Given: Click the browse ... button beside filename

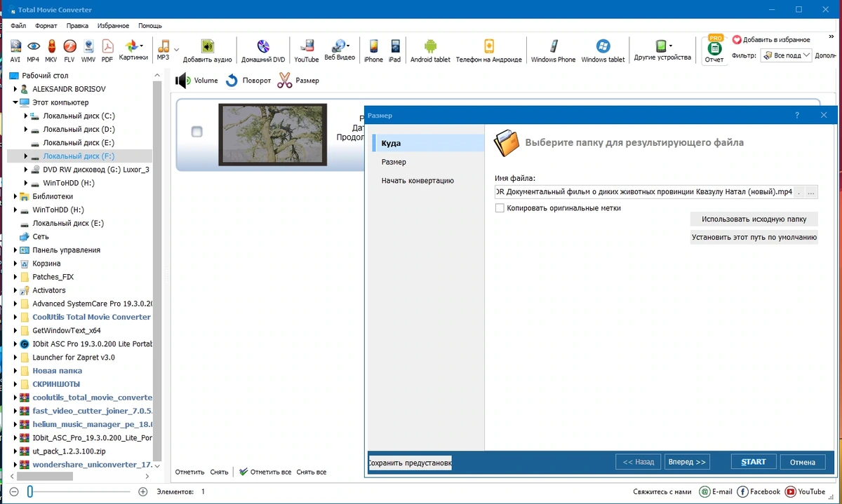Looking at the screenshot, I should [x=811, y=192].
